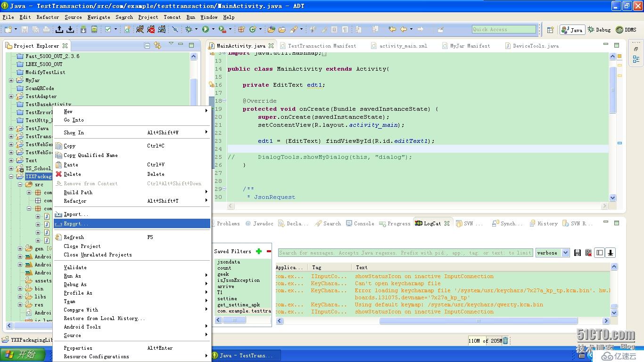Click the upload arrow toolbar icon
The image size is (644, 362).
tap(59, 29)
